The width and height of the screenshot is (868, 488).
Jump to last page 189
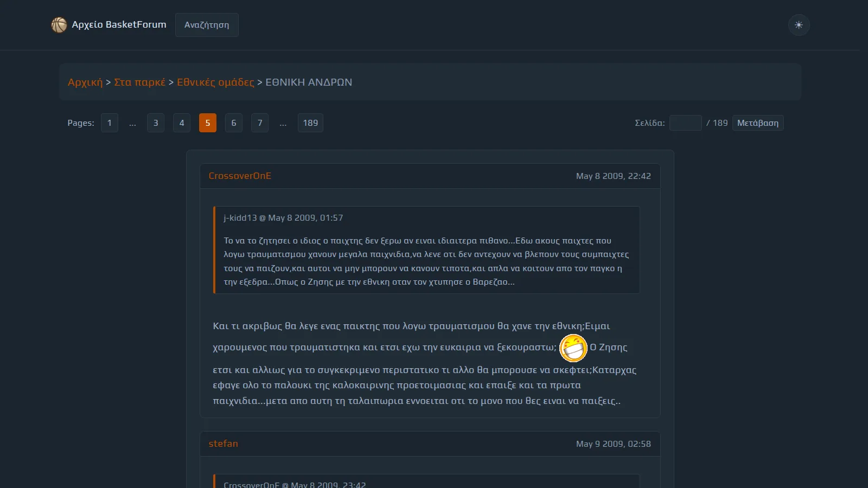310,123
